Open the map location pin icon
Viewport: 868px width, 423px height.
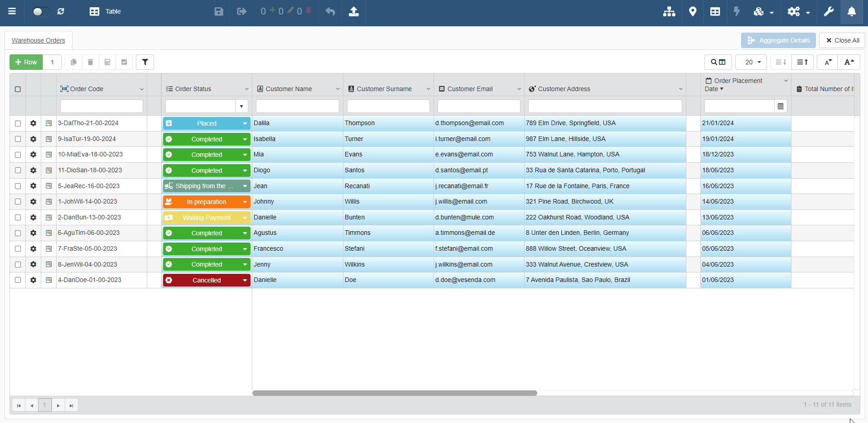(x=692, y=12)
